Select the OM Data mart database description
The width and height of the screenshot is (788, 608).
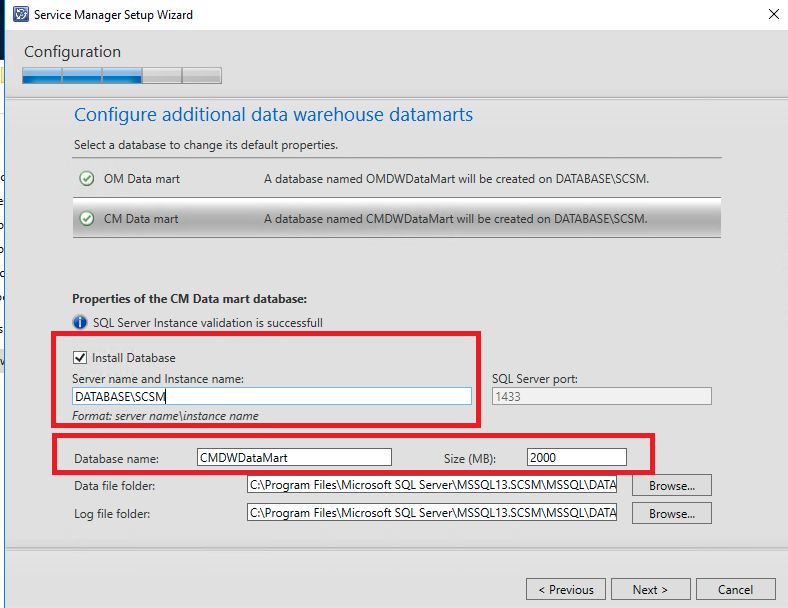[456, 179]
